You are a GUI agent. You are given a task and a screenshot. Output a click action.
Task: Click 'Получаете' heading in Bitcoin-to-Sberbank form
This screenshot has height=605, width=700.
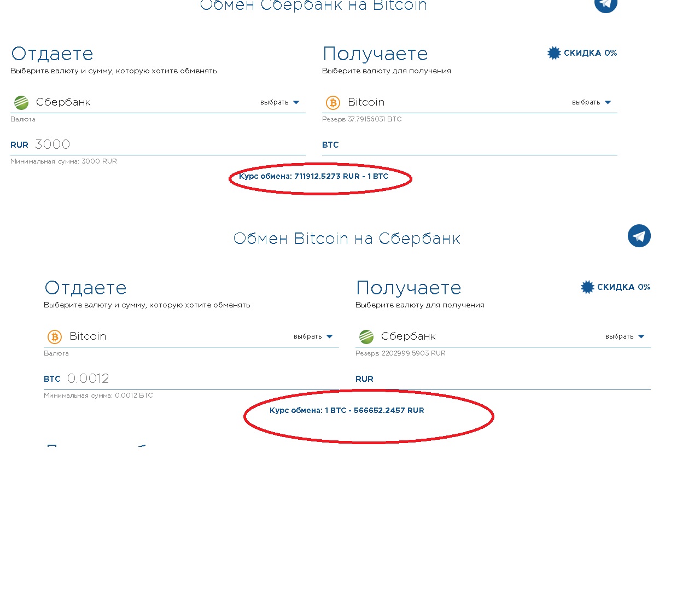point(409,288)
